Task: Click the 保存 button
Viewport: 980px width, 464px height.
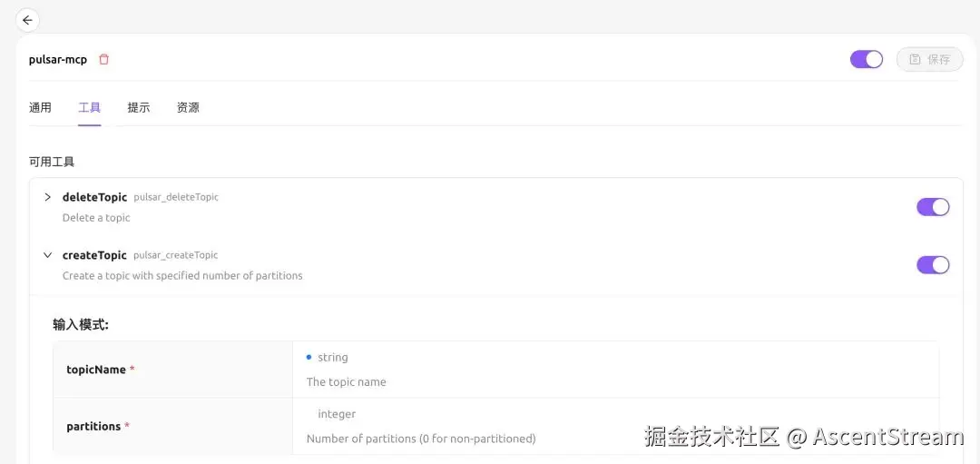Action: click(930, 59)
